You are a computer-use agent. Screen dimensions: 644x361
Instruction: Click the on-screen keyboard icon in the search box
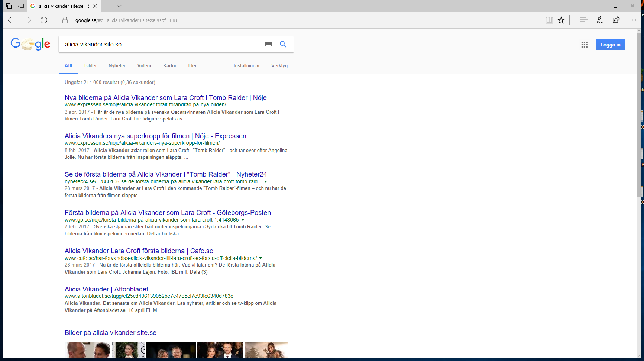268,44
